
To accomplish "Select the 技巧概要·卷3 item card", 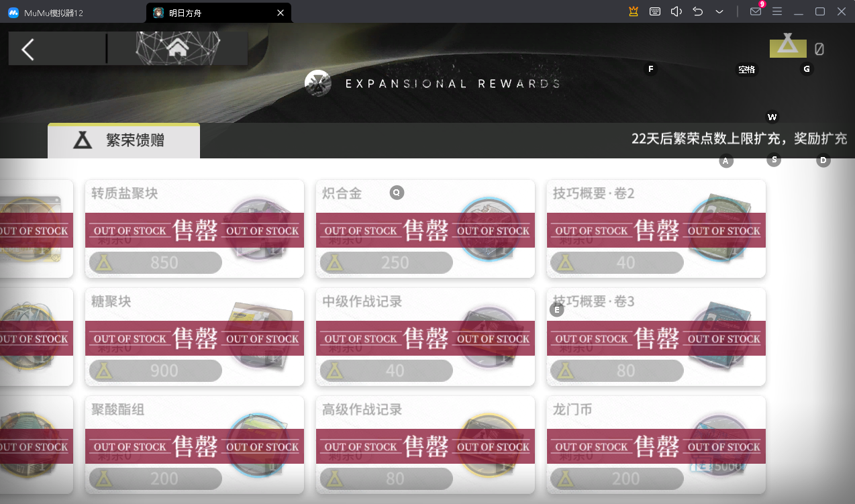I will point(656,336).
